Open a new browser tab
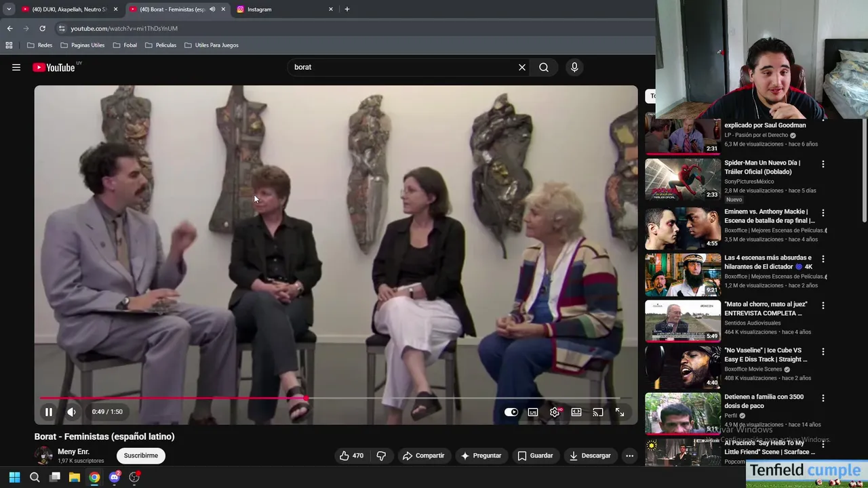 [347, 9]
